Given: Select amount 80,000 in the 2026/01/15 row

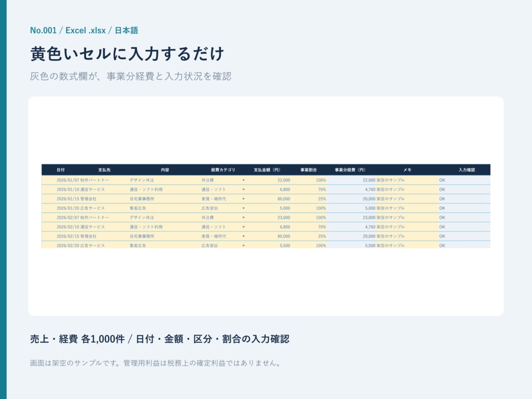Looking at the screenshot, I should pos(284,199).
